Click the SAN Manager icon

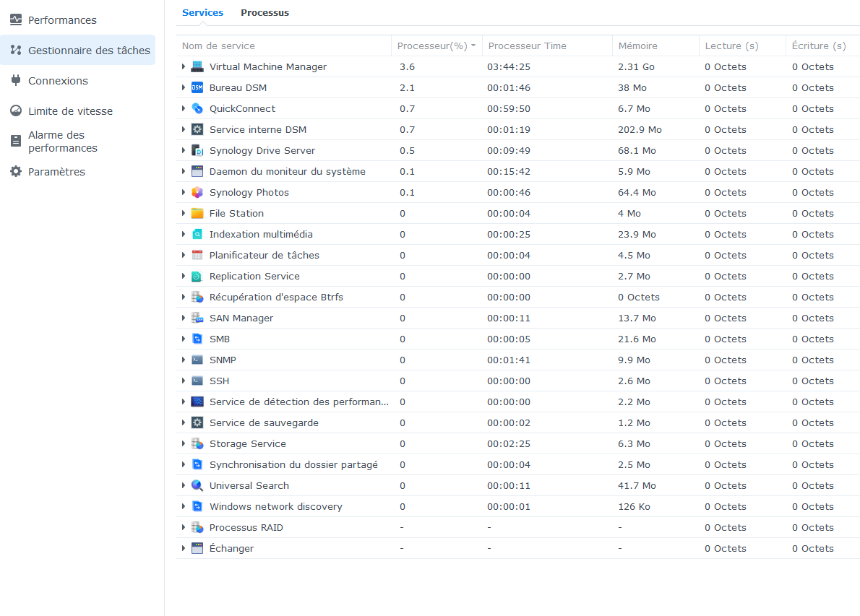pos(197,318)
